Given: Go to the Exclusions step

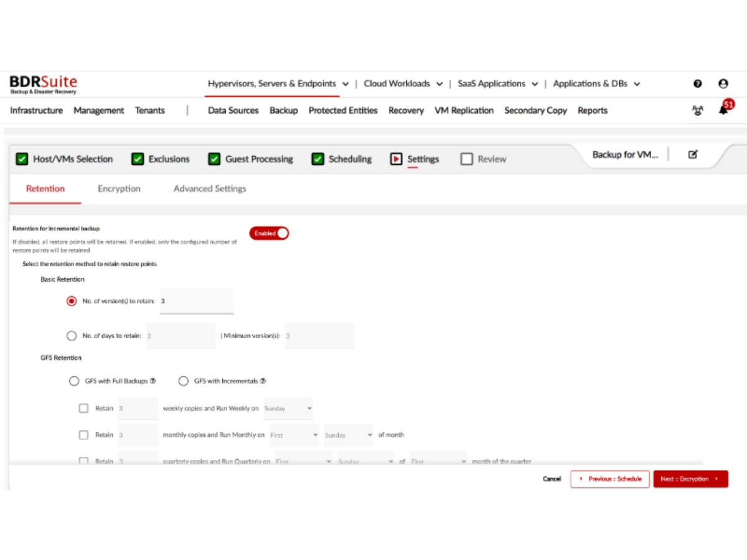Looking at the screenshot, I should tap(161, 159).
